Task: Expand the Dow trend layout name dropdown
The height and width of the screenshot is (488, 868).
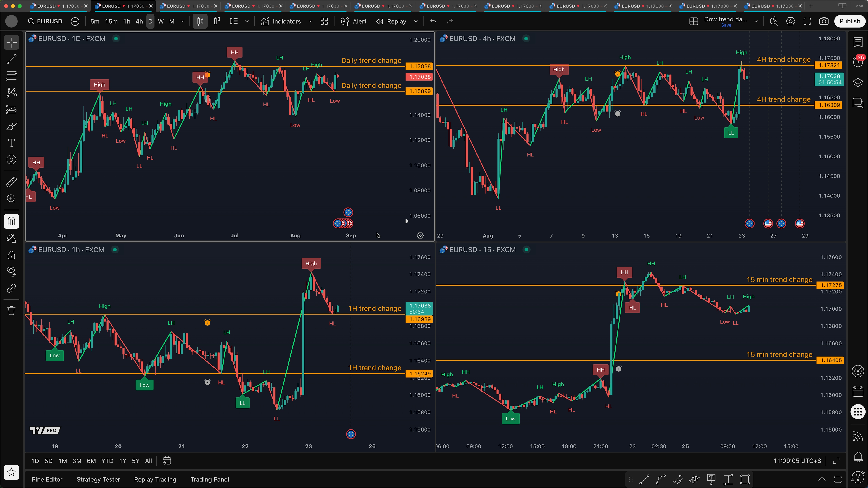Action: [756, 21]
